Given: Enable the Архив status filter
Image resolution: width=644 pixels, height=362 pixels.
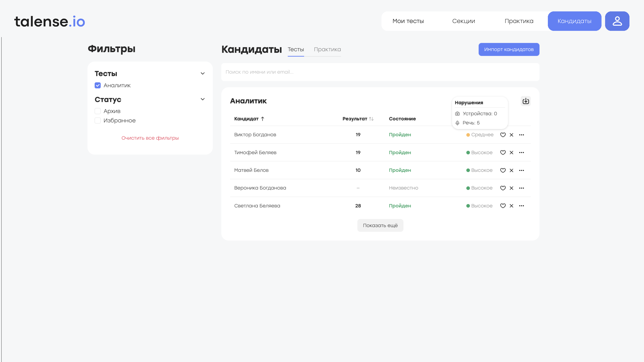Looking at the screenshot, I should [x=97, y=111].
